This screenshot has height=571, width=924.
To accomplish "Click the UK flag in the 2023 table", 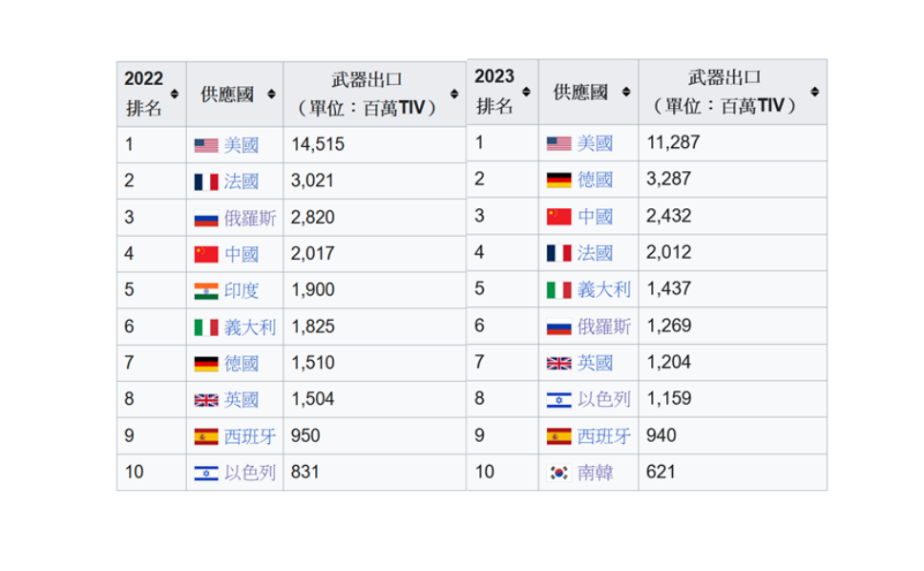I will pyautogui.click(x=558, y=364).
